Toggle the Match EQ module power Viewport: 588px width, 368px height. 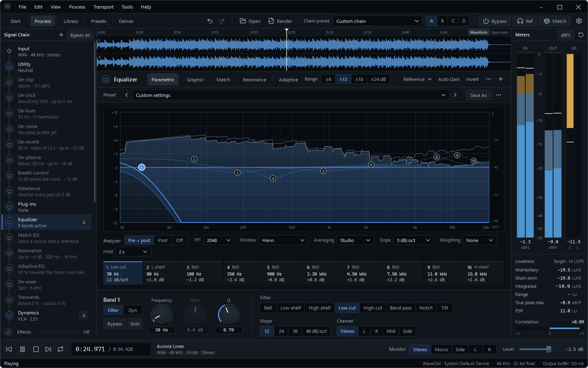tap(9, 238)
